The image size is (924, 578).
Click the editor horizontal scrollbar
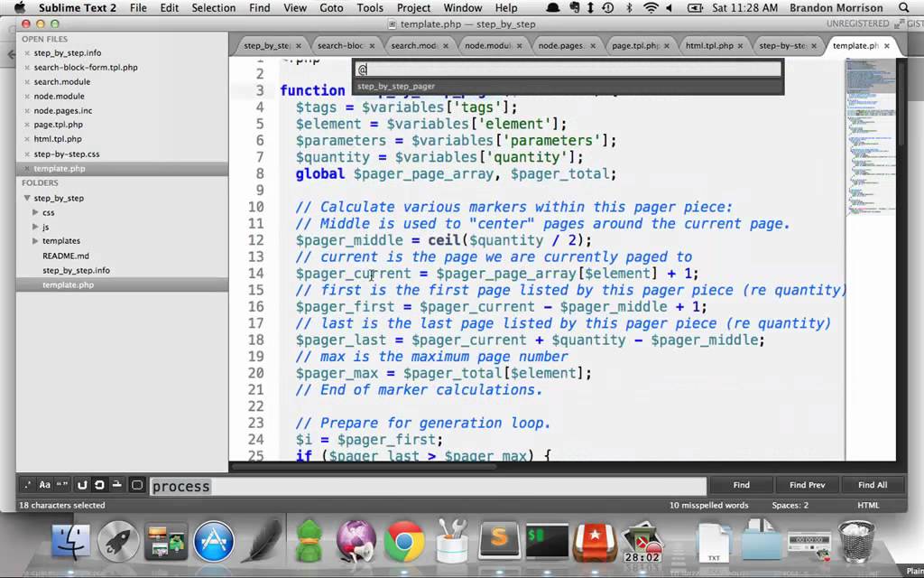tap(365, 467)
